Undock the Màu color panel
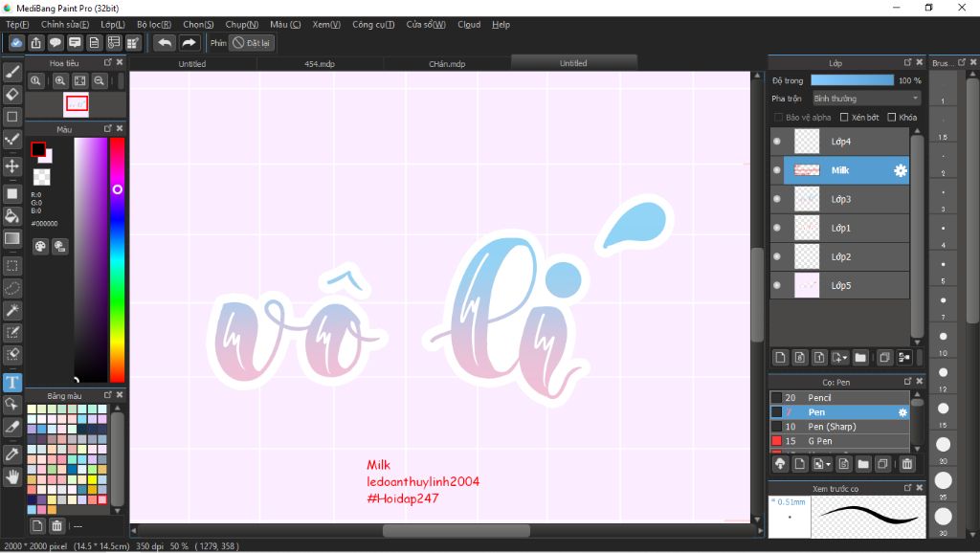The width and height of the screenshot is (980, 553). click(x=107, y=129)
